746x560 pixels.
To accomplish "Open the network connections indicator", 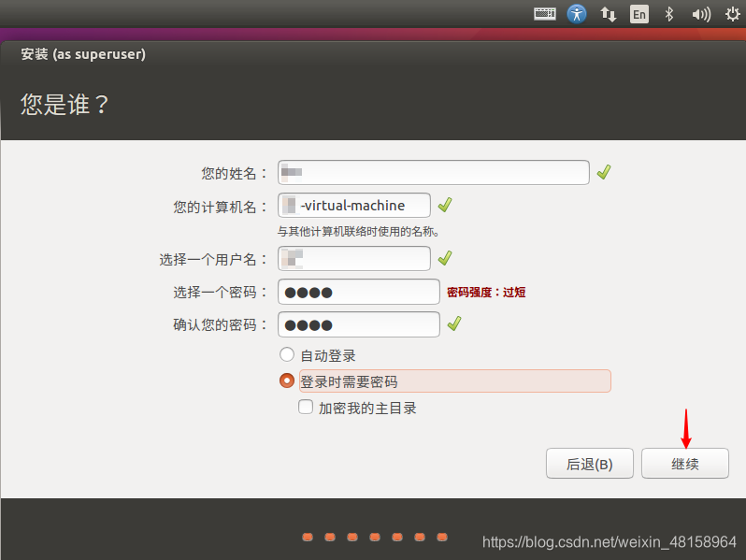I will 608,14.
